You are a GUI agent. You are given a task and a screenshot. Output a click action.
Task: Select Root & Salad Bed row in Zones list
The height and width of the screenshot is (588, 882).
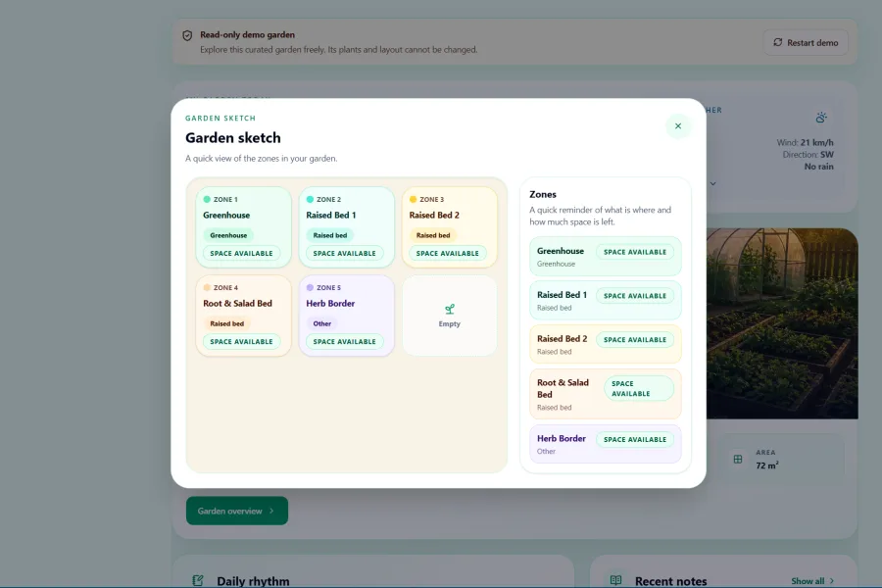click(x=606, y=394)
